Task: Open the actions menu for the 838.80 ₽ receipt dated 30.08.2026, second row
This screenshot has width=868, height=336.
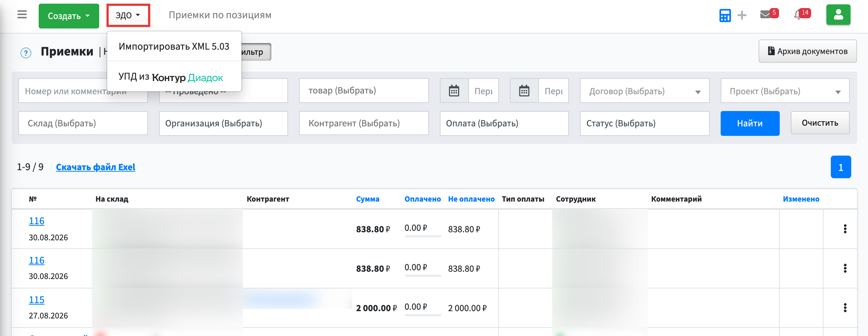Action: [845, 268]
